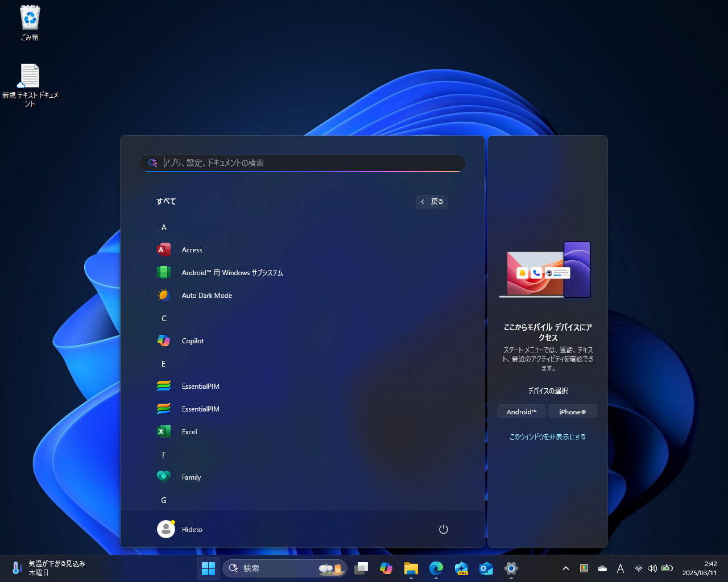Click the power icon in Start menu

(444, 529)
